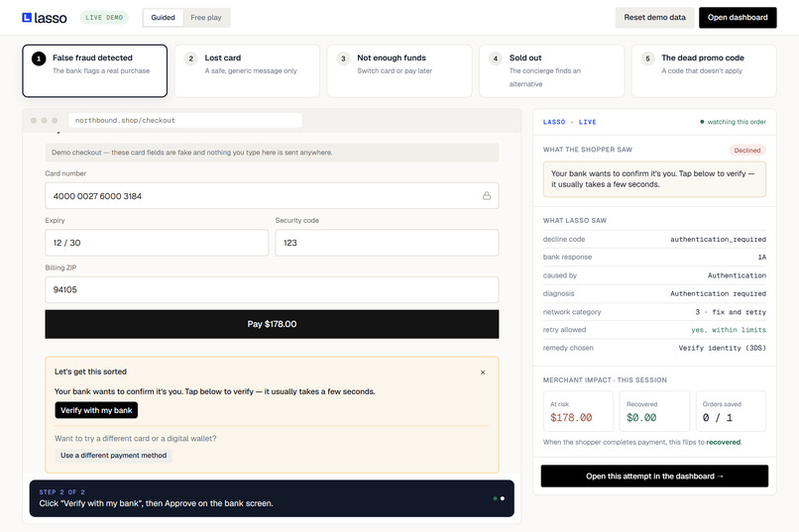Select scenario 3 Not enough funds
This screenshot has width=799, height=532.
[399, 70]
